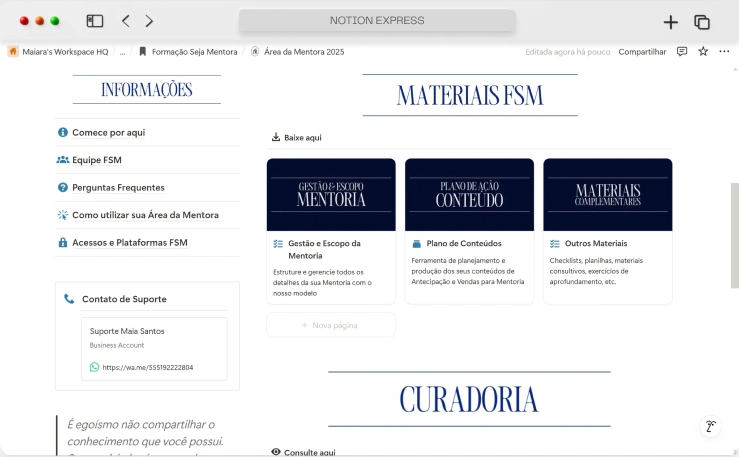Click the info icon beside Comece por aqui
The width and height of the screenshot is (739, 457).
(63, 132)
